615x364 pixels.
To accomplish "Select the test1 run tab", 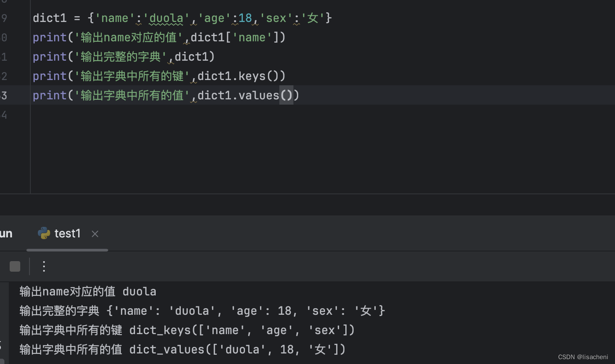I will coord(67,233).
